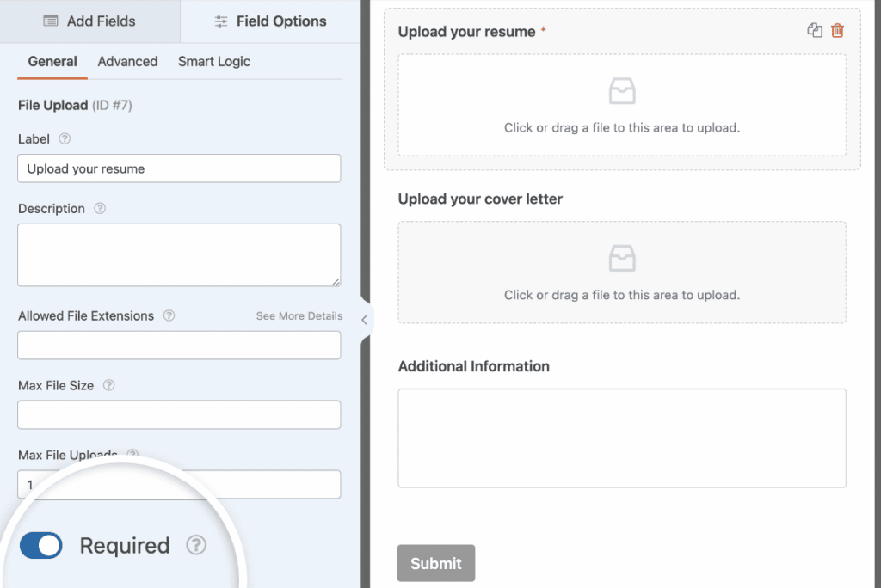Disable the Required toggle
Screen dimensions: 881x588
(40, 545)
